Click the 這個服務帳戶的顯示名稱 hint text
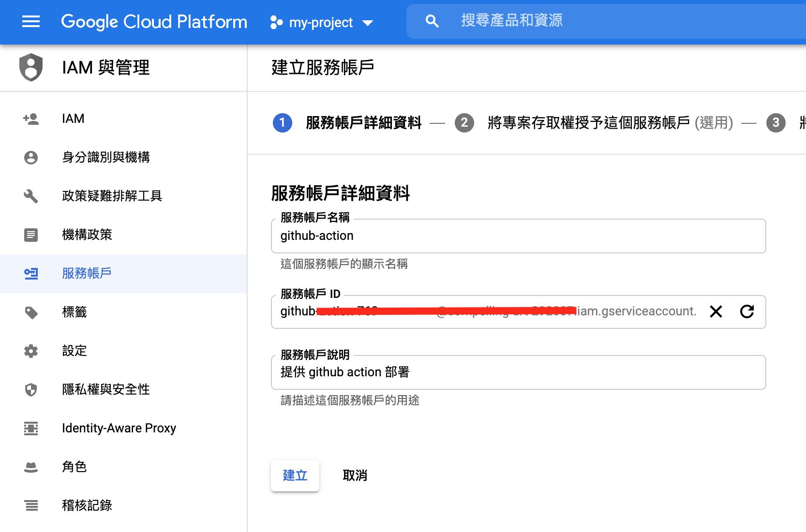 pos(344,264)
